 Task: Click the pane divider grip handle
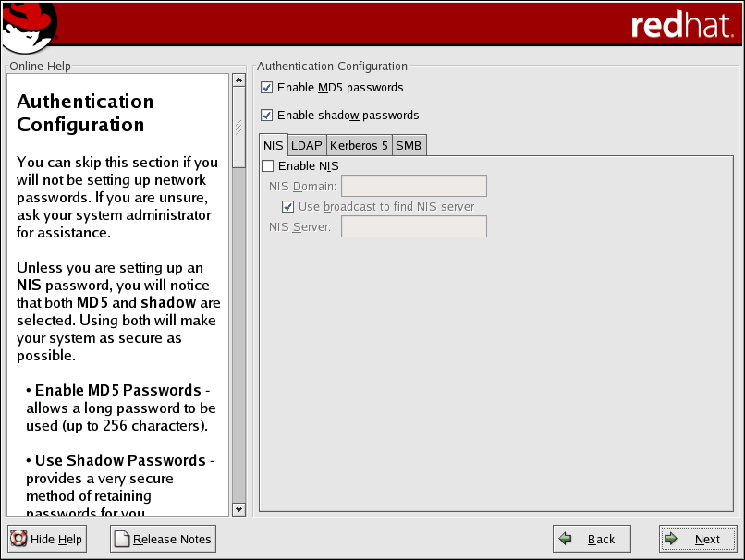[239, 128]
